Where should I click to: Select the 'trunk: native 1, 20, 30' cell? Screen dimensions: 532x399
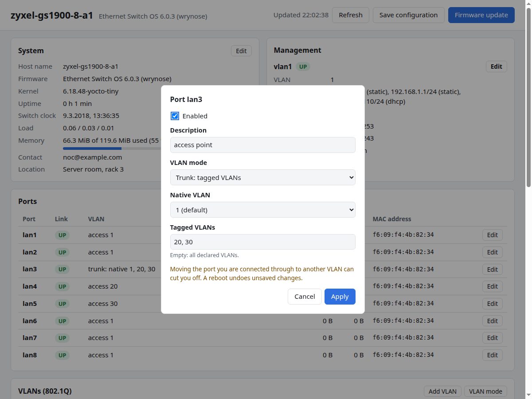click(121, 269)
